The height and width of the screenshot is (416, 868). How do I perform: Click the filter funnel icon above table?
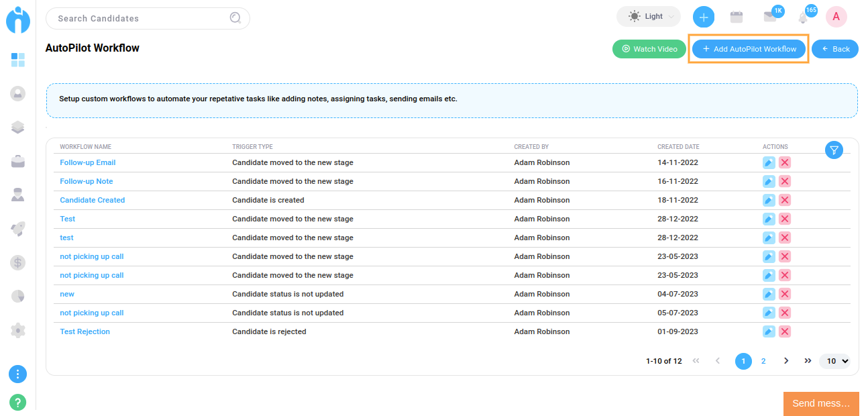pos(834,150)
